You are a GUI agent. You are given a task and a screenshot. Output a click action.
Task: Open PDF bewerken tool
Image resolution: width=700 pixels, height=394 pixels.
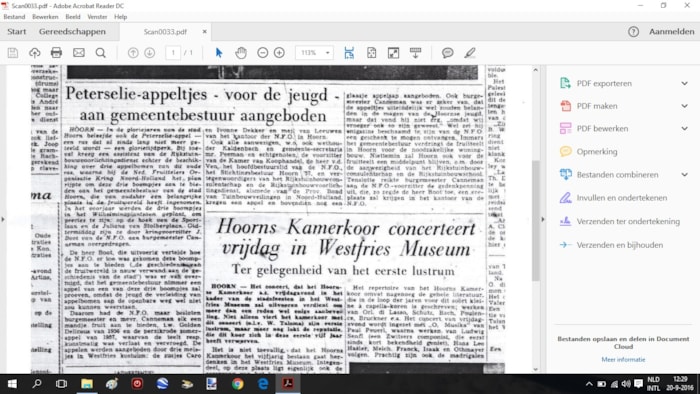pos(602,129)
